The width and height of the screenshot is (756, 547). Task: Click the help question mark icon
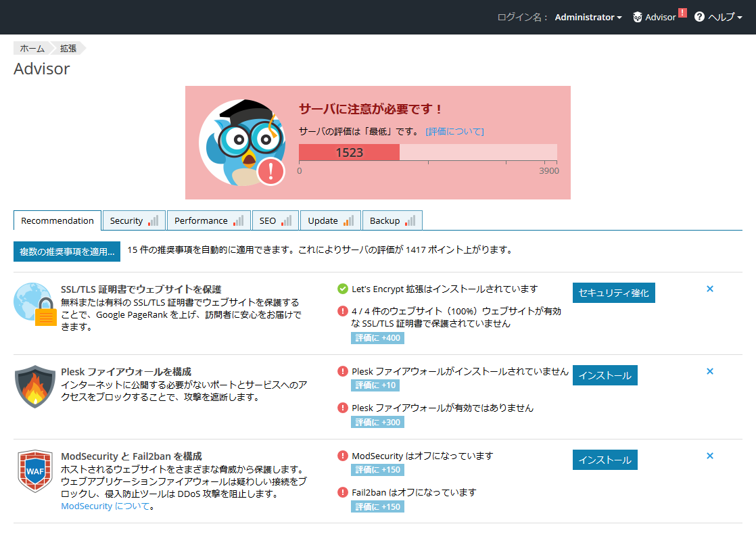click(699, 17)
